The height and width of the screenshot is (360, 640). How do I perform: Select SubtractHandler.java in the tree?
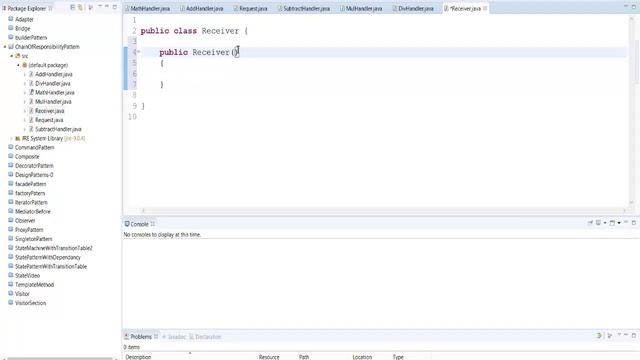pos(58,129)
